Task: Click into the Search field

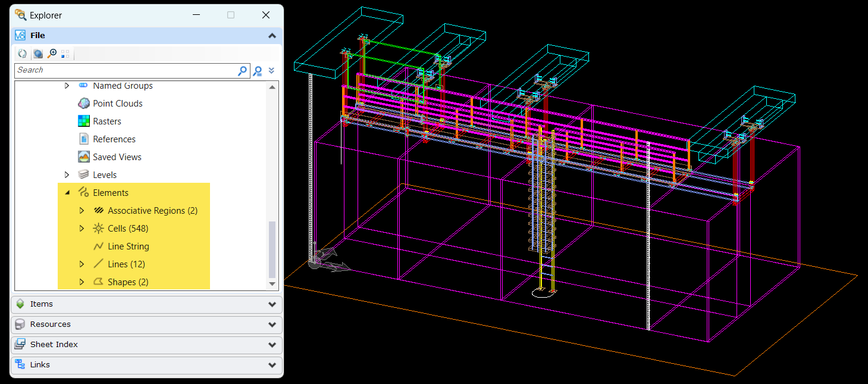Action: point(125,70)
